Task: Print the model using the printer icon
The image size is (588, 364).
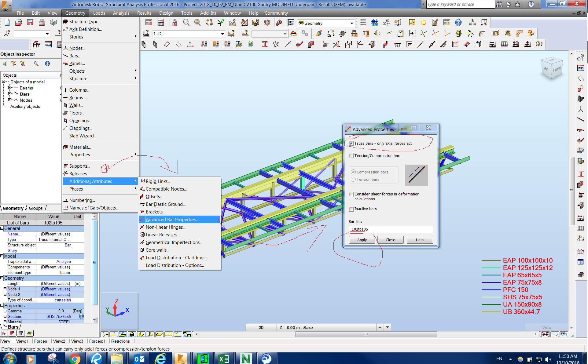Action: click(42, 22)
